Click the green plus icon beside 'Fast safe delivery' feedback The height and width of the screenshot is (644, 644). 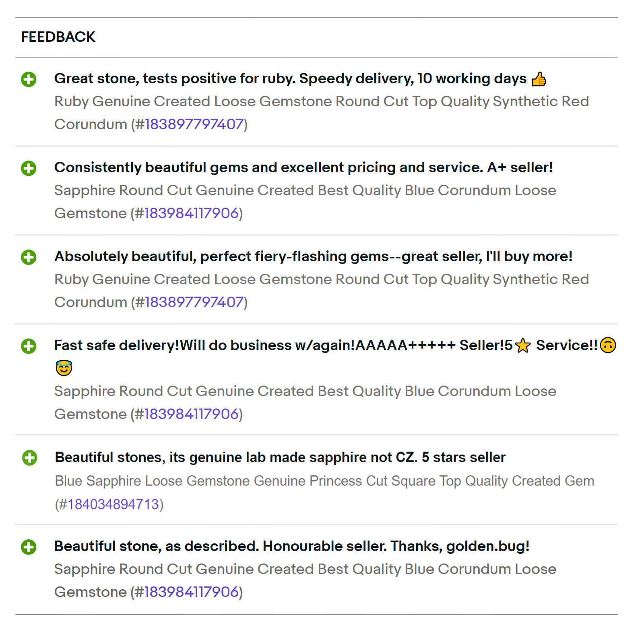click(29, 346)
